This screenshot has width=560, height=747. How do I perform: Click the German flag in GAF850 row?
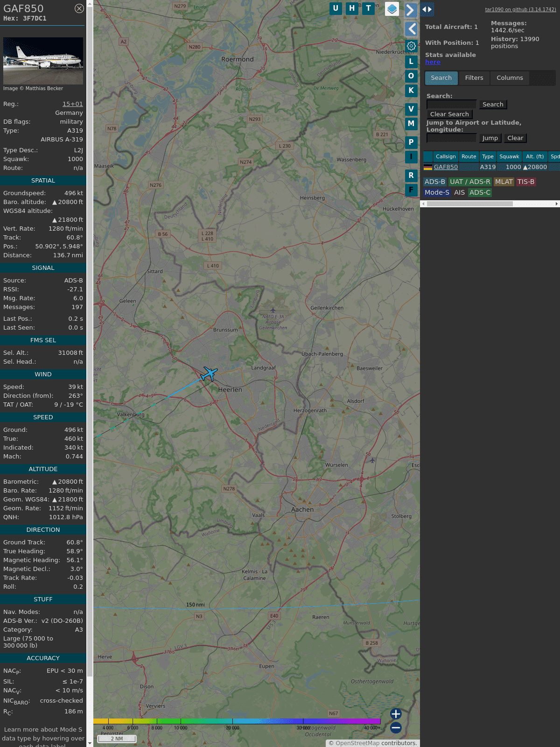[x=428, y=167]
